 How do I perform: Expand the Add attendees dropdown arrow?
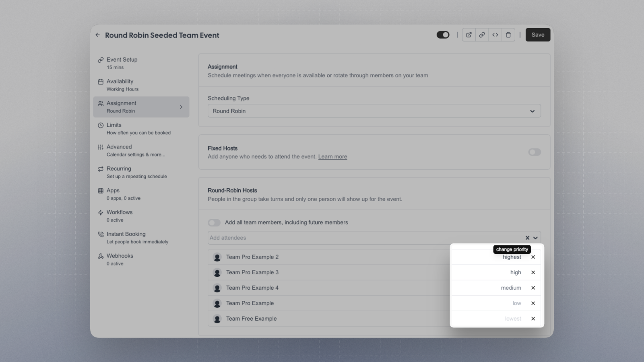point(535,238)
